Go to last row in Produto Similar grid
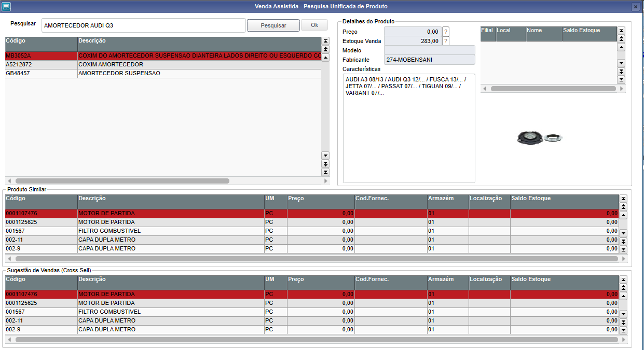The image size is (644, 350). (623, 249)
